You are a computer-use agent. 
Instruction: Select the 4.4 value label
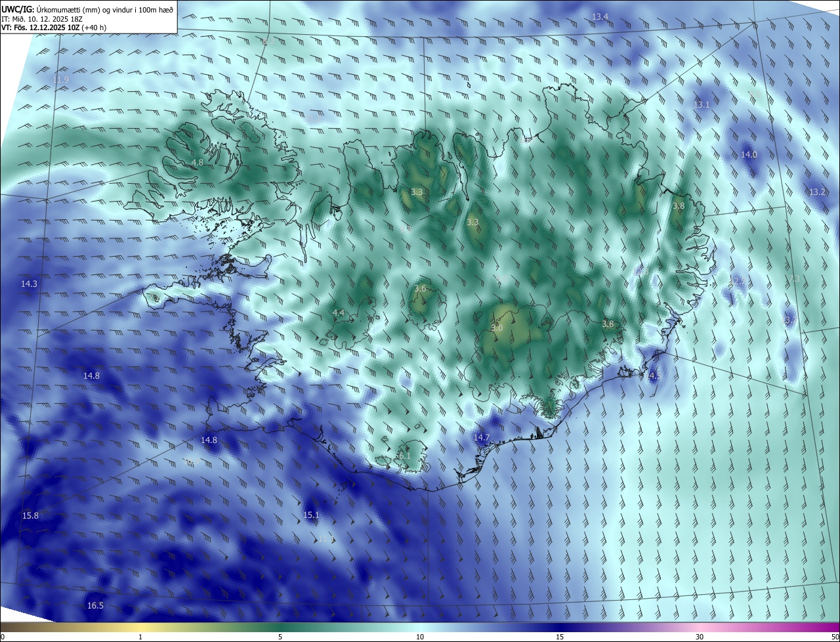click(339, 312)
